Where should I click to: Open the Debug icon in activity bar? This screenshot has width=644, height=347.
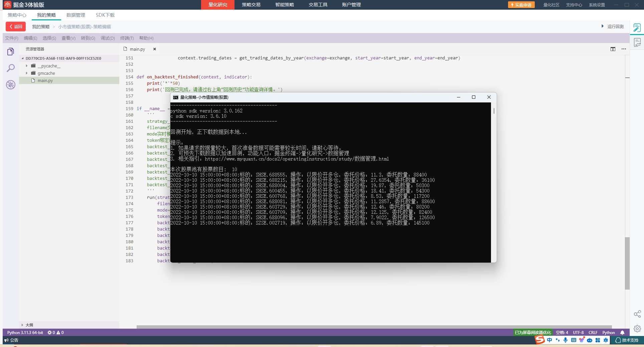[11, 85]
